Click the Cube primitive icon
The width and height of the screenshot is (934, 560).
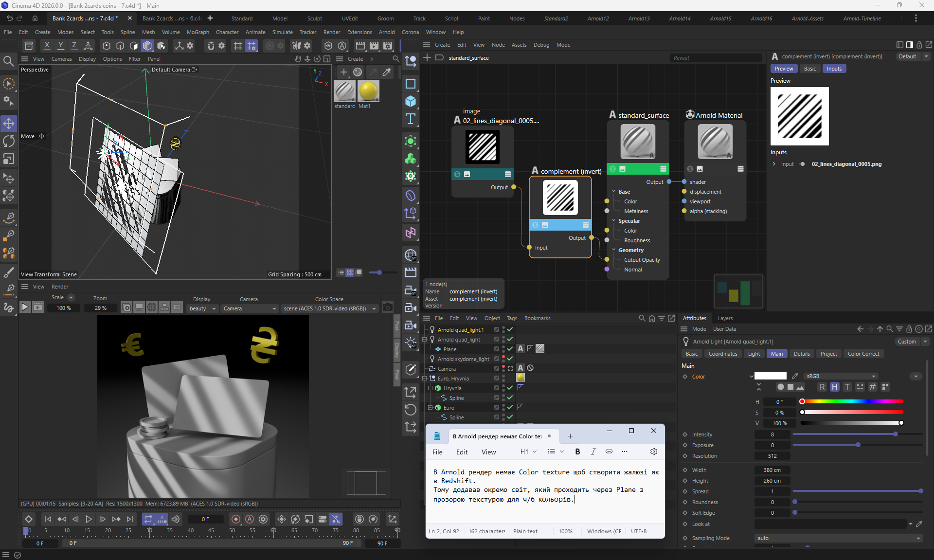[411, 101]
